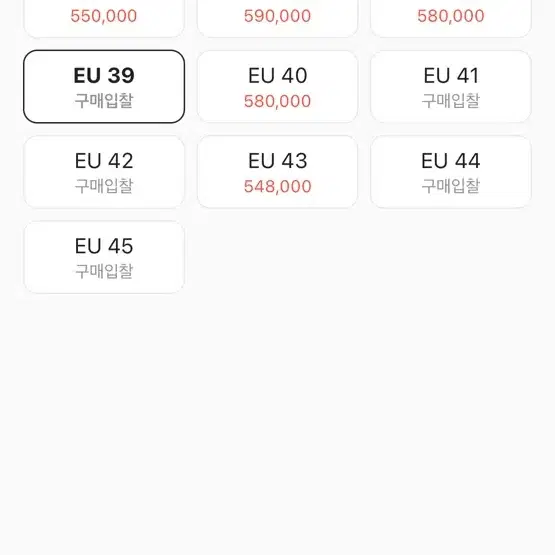Click the bold EU 39 label text
The width and height of the screenshot is (555, 555).
tap(104, 75)
